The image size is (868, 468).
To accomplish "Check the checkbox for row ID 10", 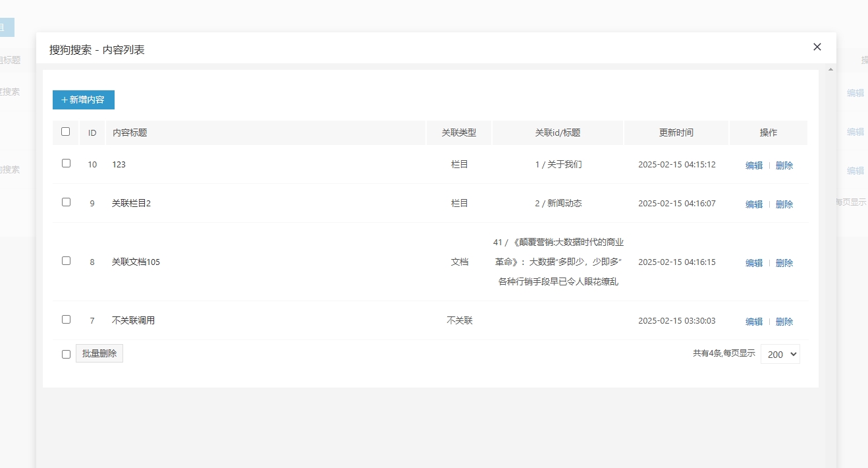I will point(66,163).
